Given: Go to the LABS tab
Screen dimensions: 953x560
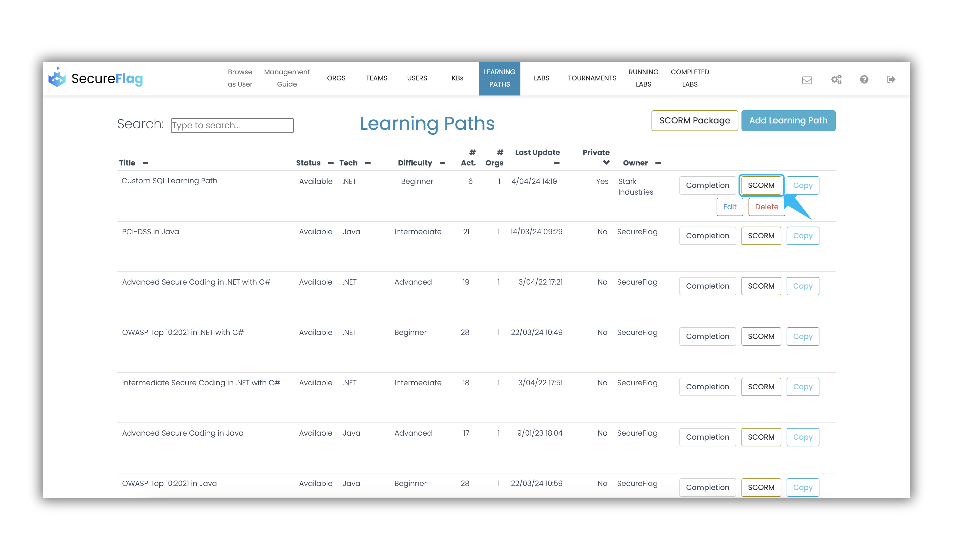Looking at the screenshot, I should coord(542,78).
